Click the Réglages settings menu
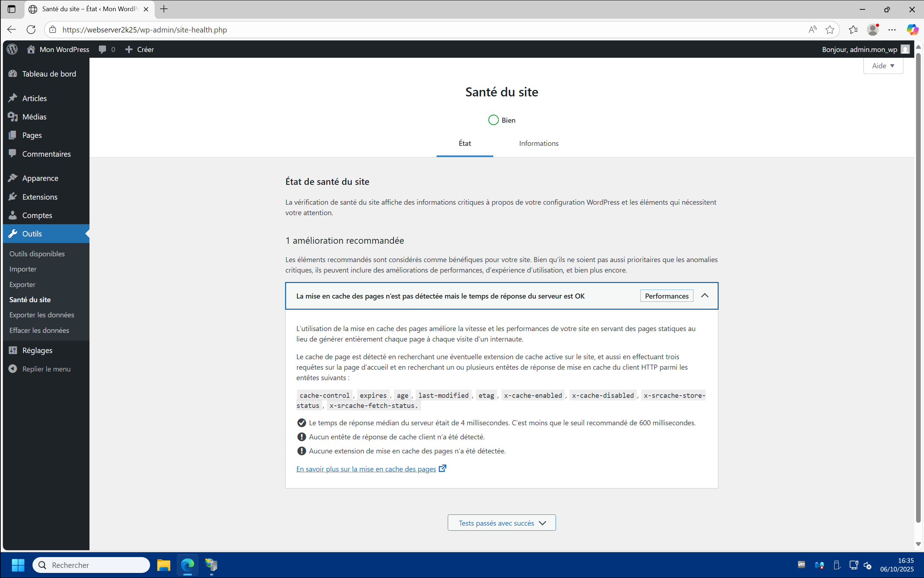This screenshot has width=924, height=578. (x=37, y=350)
